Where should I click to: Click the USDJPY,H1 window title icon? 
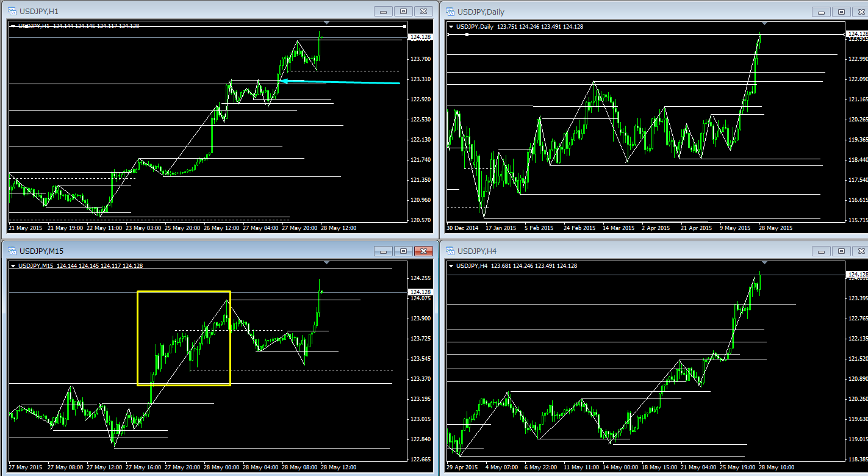pos(12,12)
